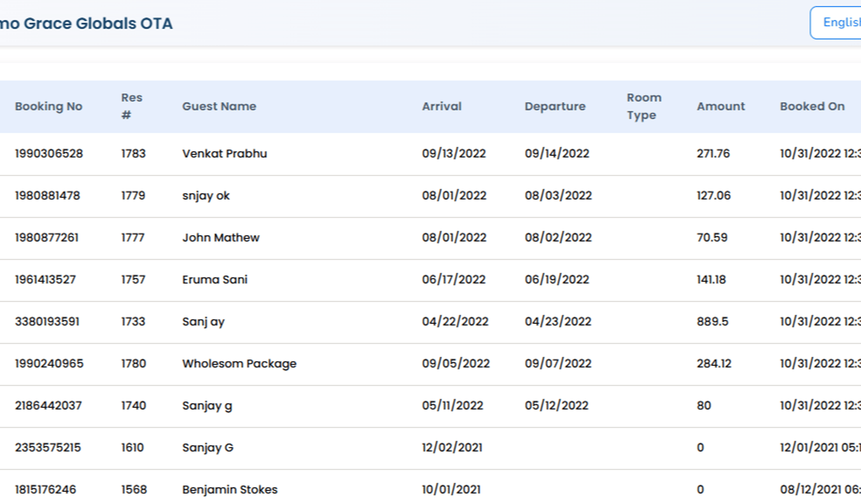The height and width of the screenshot is (504, 861).
Task: Open the English language selector
Action: (836, 23)
